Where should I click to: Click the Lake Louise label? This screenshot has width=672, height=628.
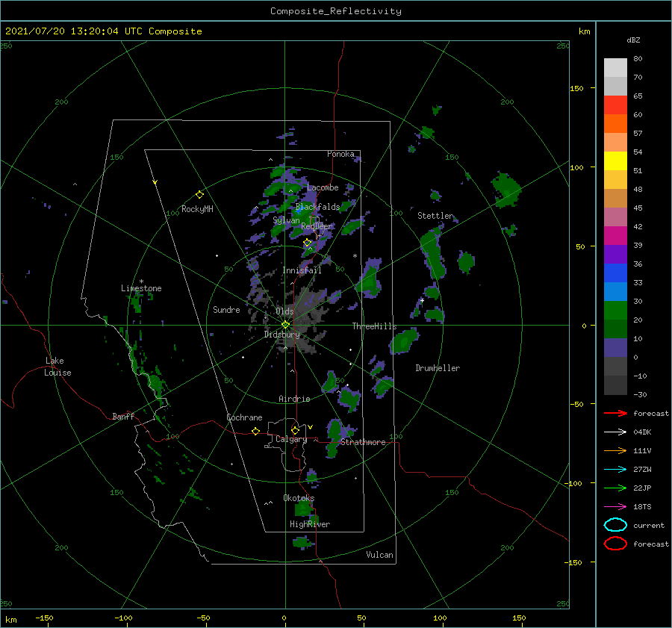(57, 367)
